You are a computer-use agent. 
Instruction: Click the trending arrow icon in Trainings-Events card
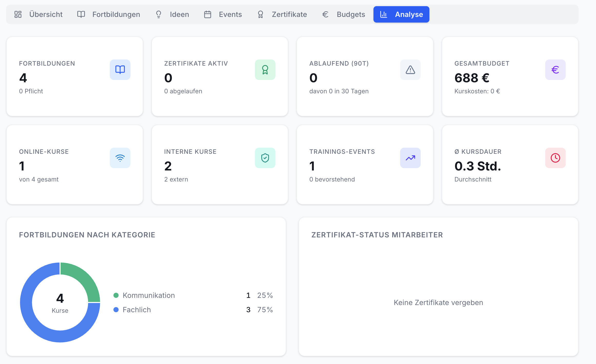pos(410,158)
